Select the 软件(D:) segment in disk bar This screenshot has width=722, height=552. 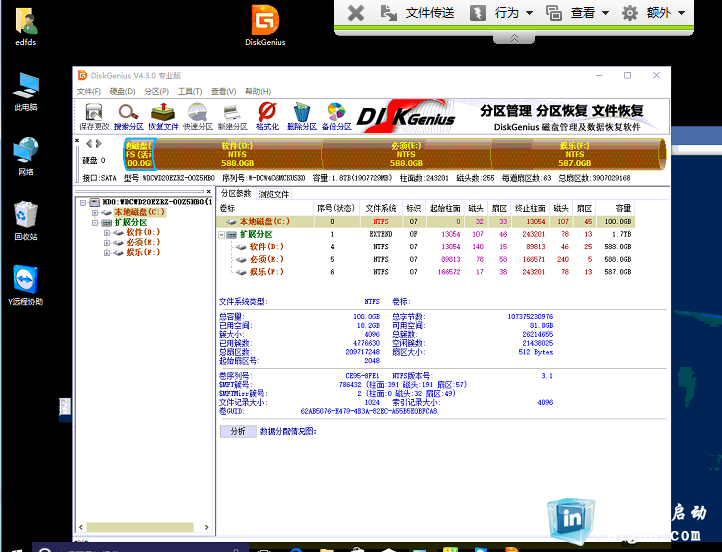point(238,154)
